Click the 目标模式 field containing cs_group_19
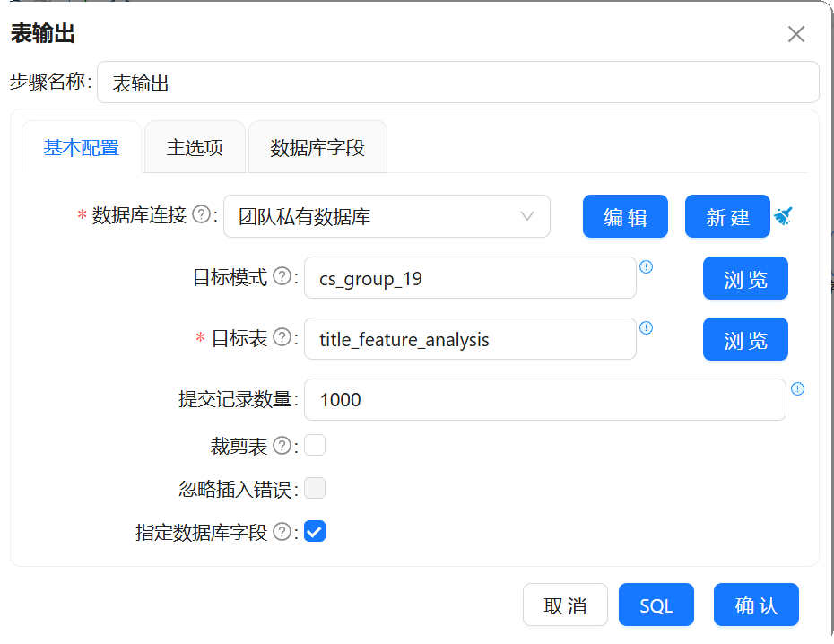This screenshot has width=834, height=644. pyautogui.click(x=470, y=277)
